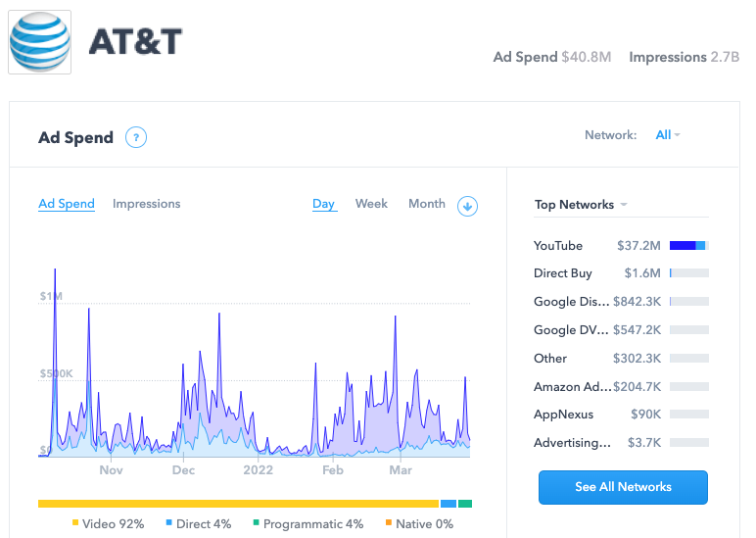Click the yellow Video segment of breakdown bar

tap(239, 504)
